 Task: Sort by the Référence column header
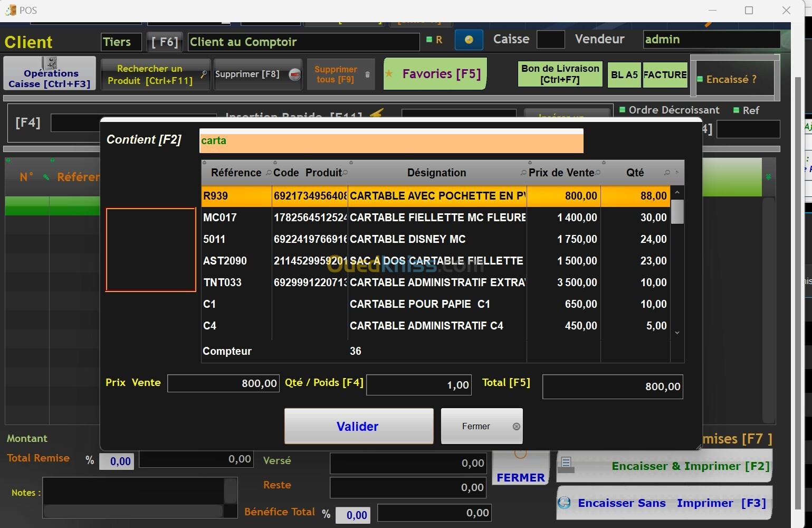click(x=236, y=173)
